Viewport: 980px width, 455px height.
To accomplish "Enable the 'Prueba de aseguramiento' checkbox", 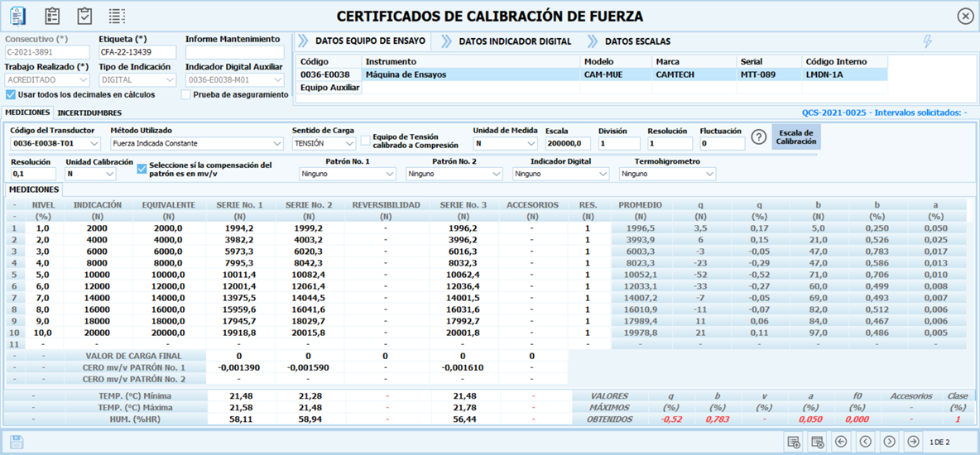I will (x=185, y=94).
